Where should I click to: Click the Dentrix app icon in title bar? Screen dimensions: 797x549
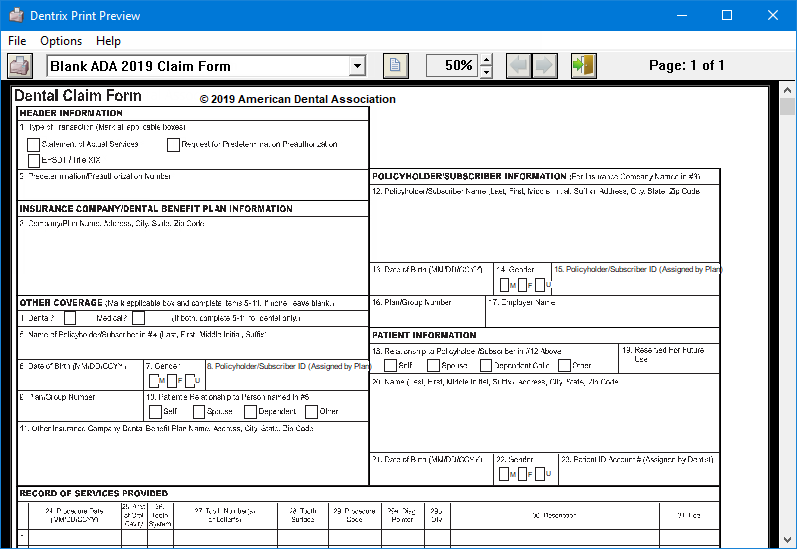(x=16, y=15)
